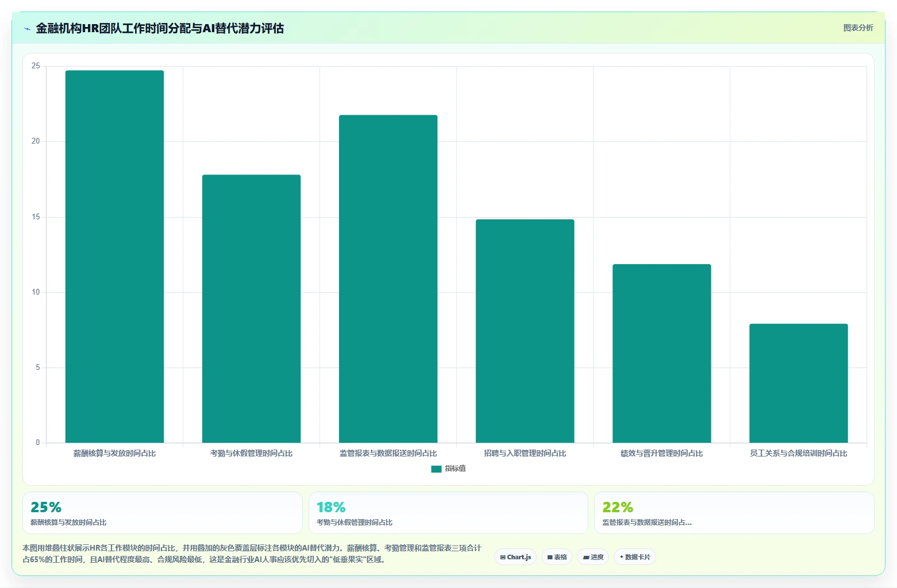Select the 员工关系与合规培训时间占比 bar
This screenshot has height=588, width=897.
(798, 383)
